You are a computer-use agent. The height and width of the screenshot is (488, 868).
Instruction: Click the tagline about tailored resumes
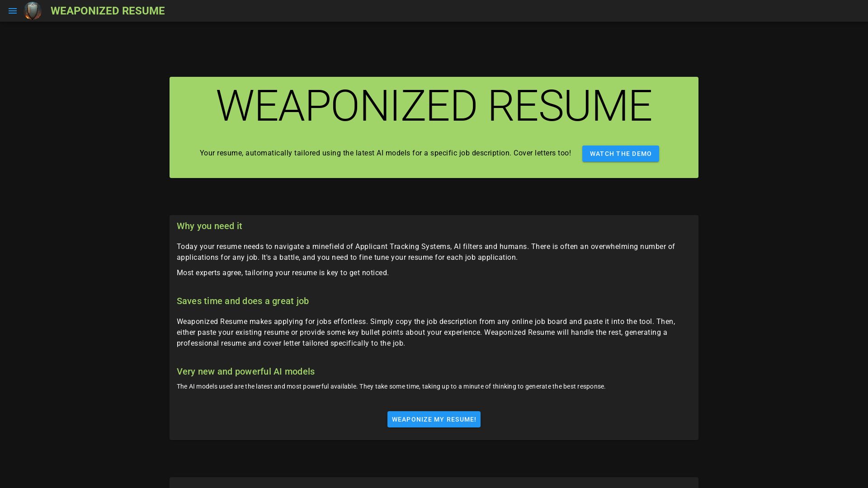click(x=385, y=153)
